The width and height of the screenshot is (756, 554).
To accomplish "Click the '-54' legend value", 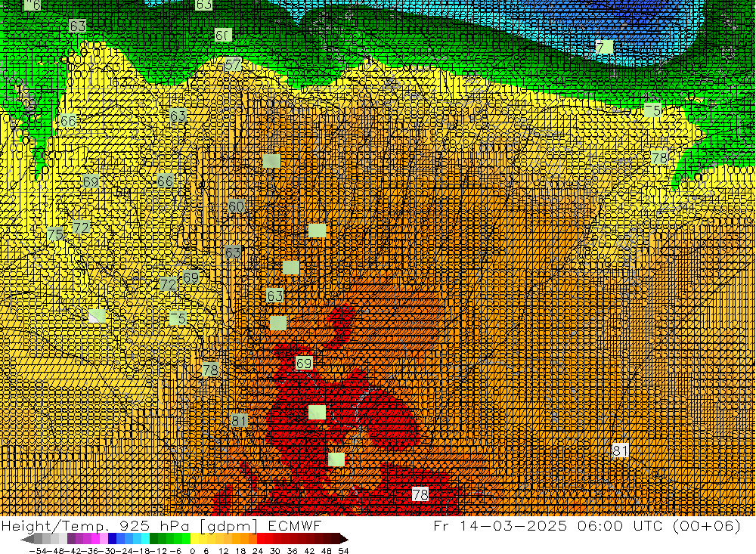I will coord(38,551).
